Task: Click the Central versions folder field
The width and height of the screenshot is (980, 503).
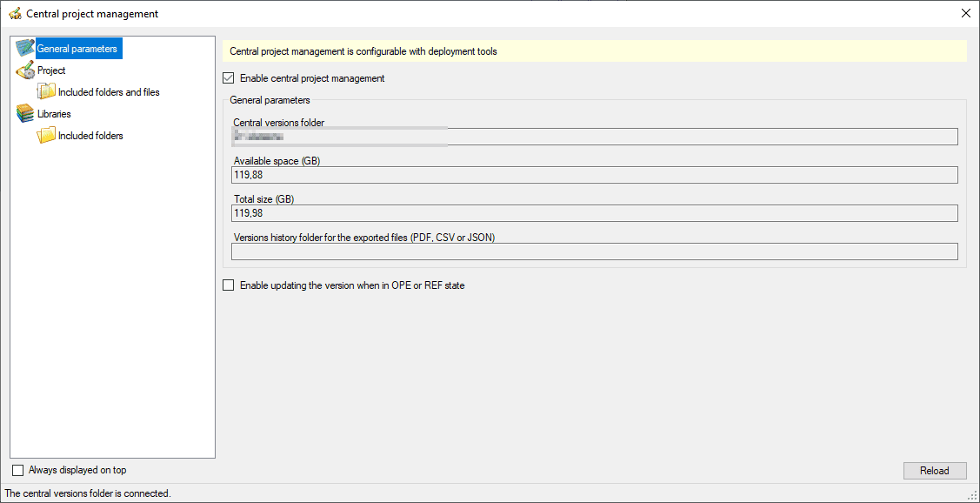Action: (x=595, y=137)
